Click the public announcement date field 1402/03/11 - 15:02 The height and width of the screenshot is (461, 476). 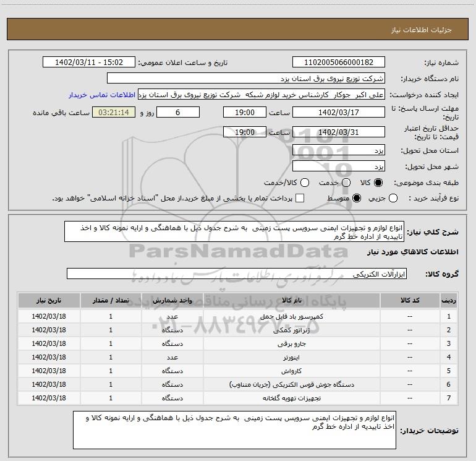[89, 62]
